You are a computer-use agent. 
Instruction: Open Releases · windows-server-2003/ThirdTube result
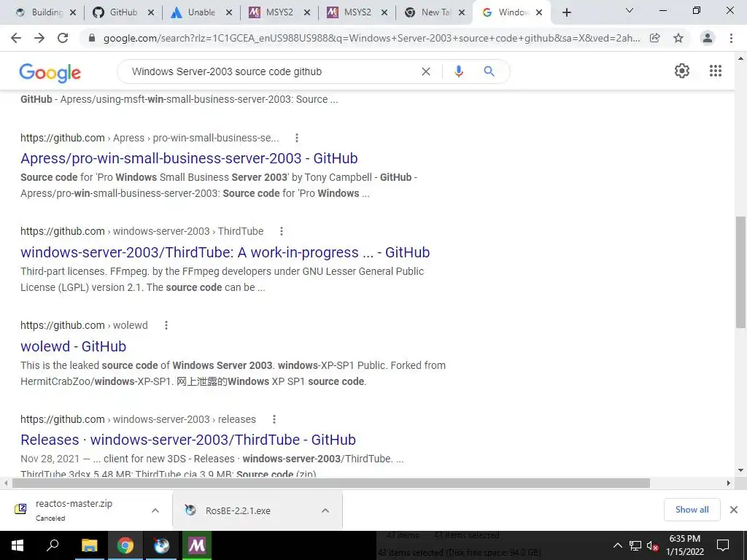click(x=188, y=440)
